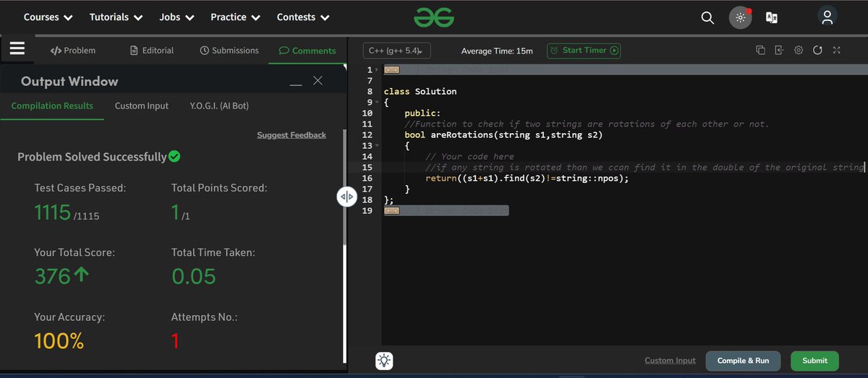868x378 pixels.
Task: Click the 100% accuracy value
Action: [59, 340]
